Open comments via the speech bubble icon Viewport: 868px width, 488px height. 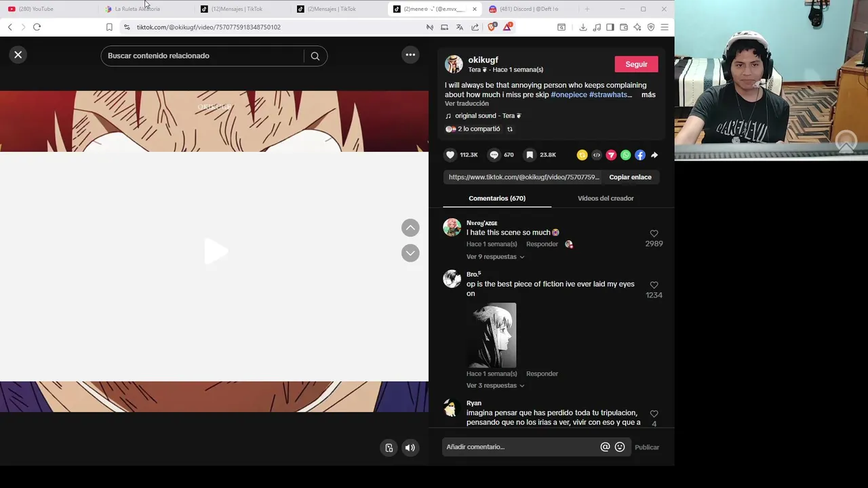tap(494, 155)
